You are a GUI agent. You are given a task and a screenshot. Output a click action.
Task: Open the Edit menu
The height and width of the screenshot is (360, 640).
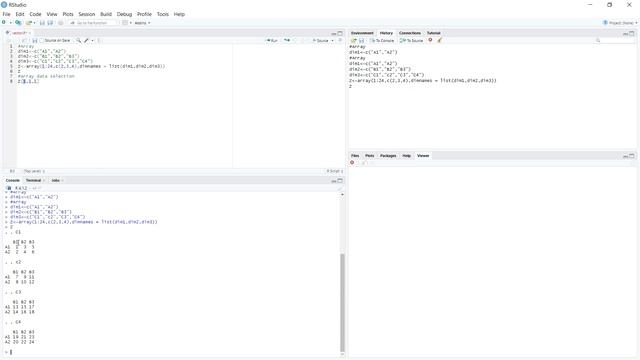pos(20,14)
